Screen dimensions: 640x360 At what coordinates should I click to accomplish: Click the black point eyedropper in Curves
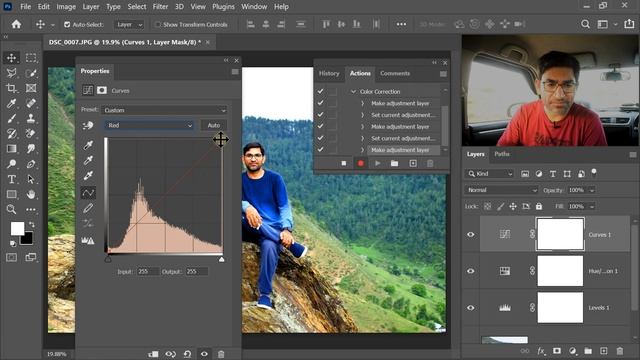click(88, 145)
